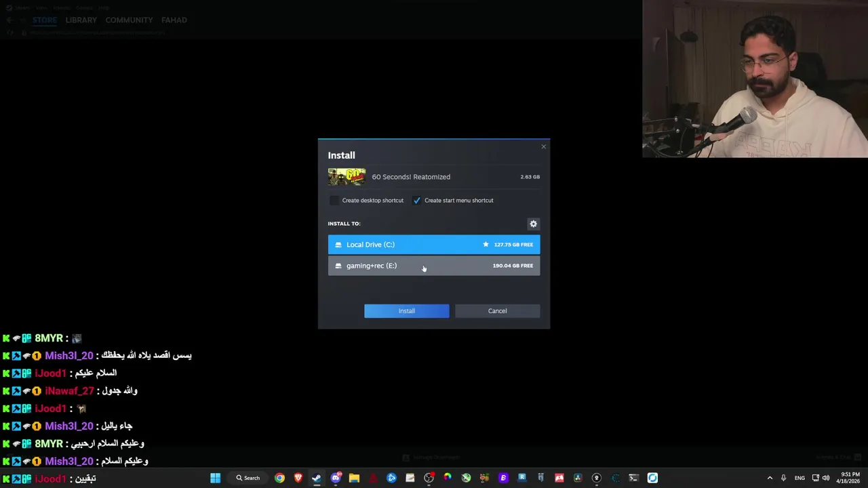Switch to the STORE tab in Steam

[45, 20]
